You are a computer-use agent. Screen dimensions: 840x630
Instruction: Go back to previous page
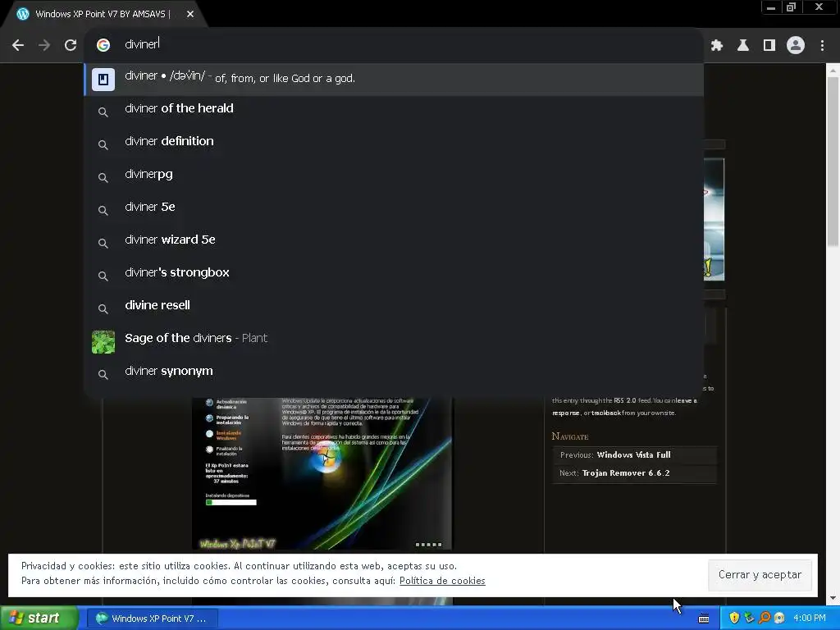tap(18, 46)
